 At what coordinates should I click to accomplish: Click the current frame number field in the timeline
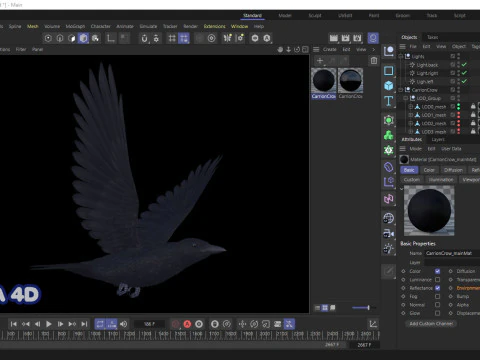(149, 324)
